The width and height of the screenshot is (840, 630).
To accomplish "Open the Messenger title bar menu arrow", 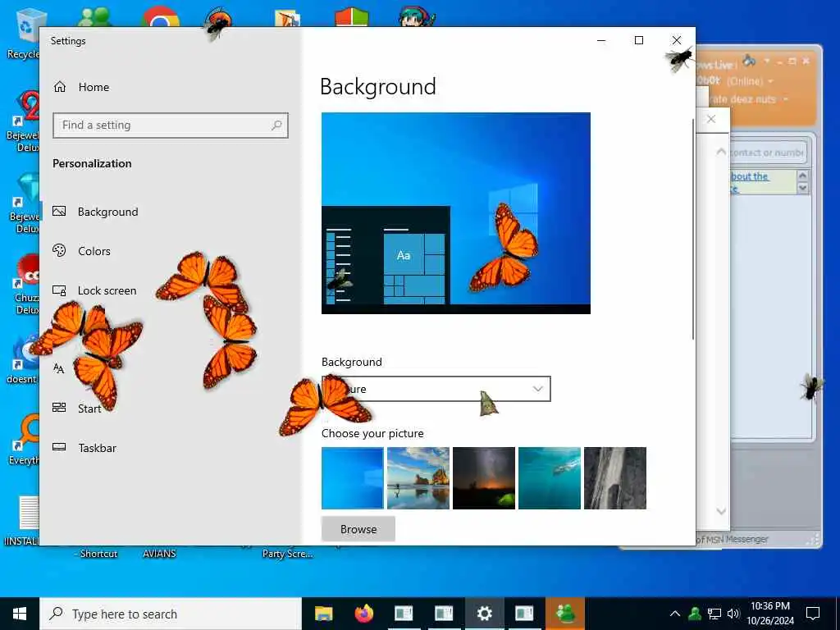I will point(767,61).
